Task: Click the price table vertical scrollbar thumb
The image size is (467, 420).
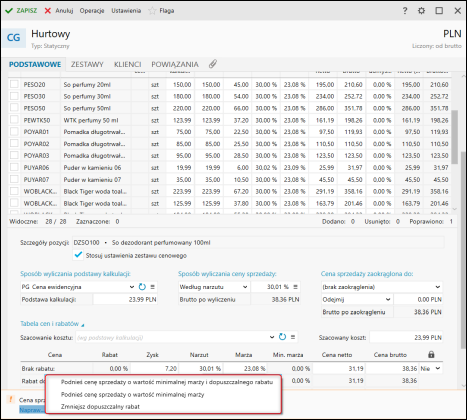Action: (455, 137)
